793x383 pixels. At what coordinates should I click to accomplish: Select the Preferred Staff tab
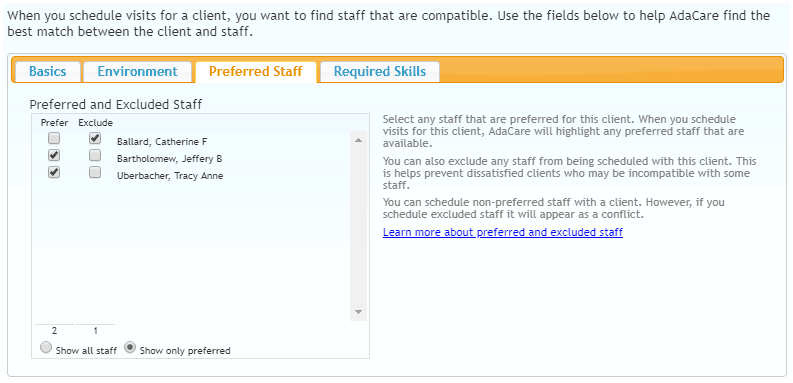[x=256, y=71]
